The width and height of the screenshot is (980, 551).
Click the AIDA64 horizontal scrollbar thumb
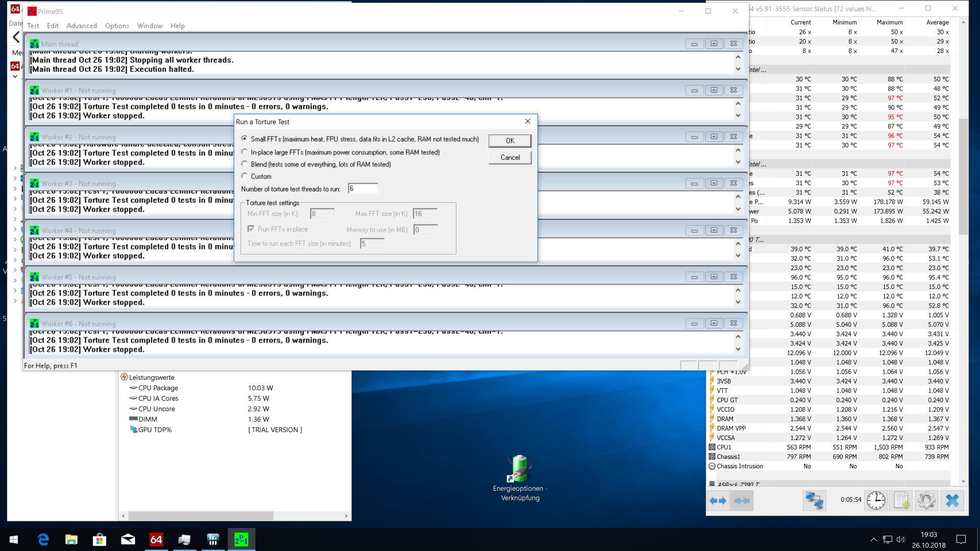[x=201, y=516]
